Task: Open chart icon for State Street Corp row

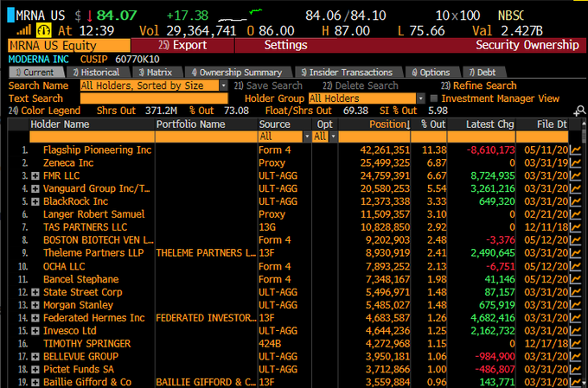Action: coord(575,292)
